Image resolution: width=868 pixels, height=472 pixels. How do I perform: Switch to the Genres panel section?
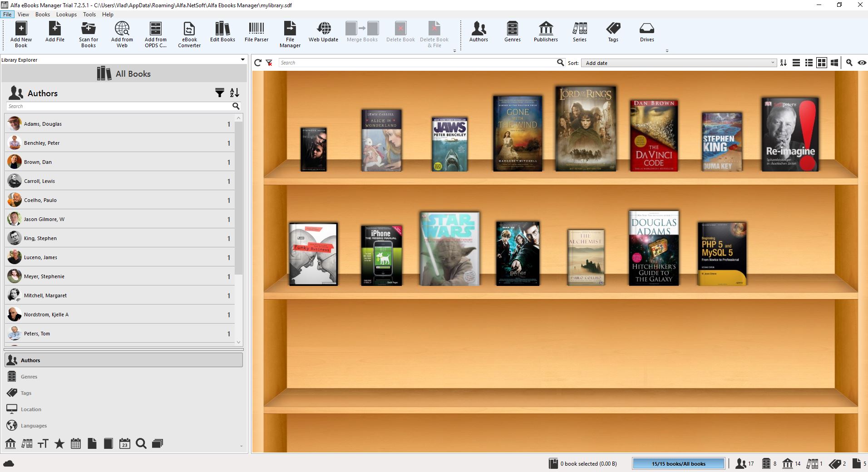tap(123, 376)
